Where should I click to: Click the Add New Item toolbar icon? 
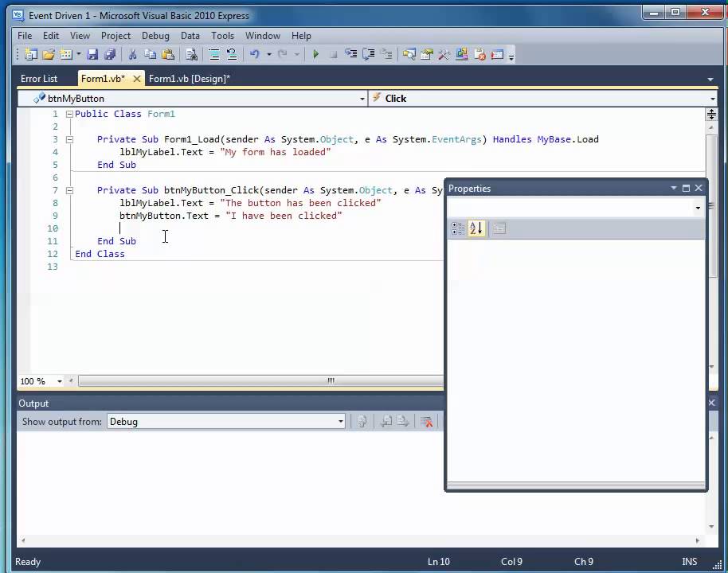click(x=66, y=55)
